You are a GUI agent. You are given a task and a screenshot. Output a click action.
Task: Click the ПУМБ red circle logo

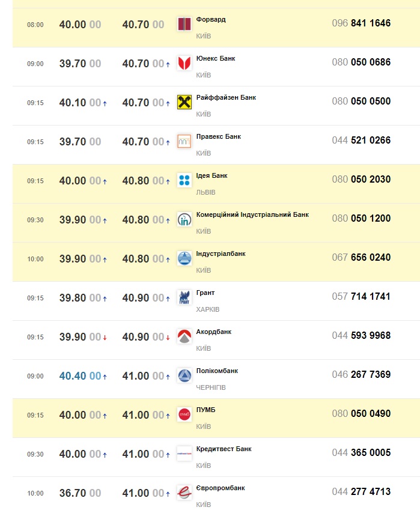(x=184, y=414)
